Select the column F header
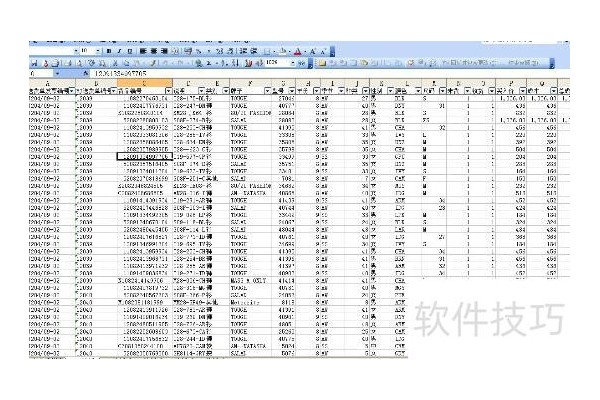 [x=250, y=83]
